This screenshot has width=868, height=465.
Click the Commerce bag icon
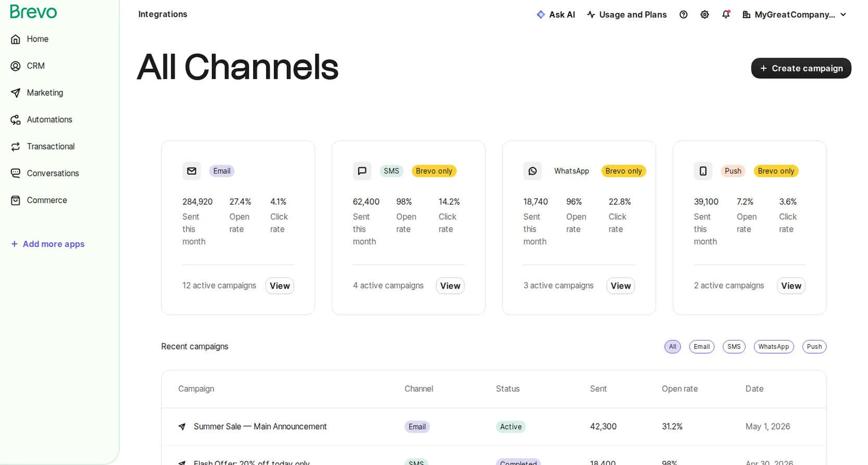tap(16, 200)
